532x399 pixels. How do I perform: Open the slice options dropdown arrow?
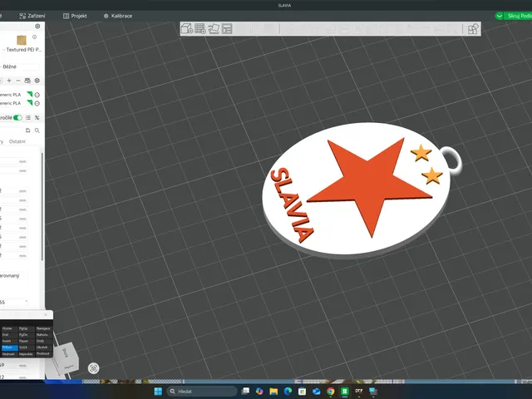click(x=499, y=16)
